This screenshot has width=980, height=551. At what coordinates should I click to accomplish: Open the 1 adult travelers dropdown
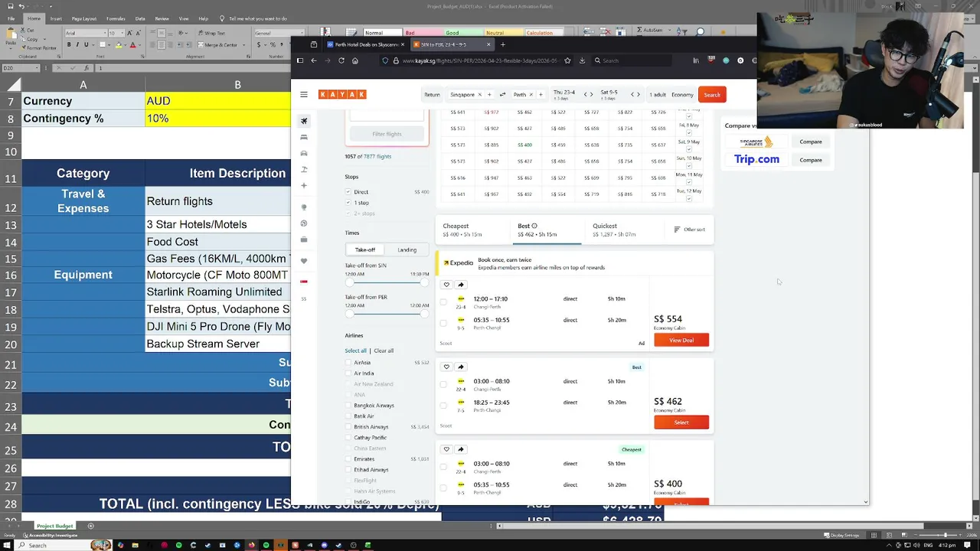[x=658, y=95]
